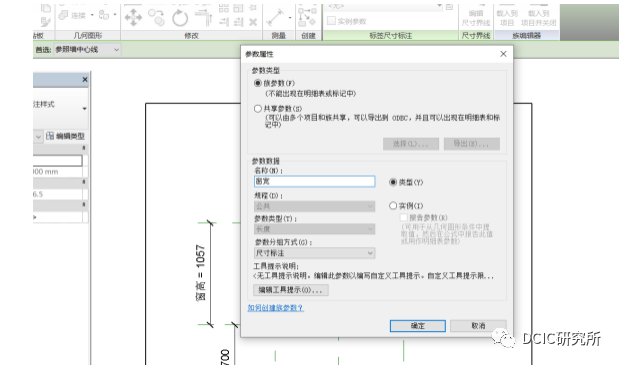Click the 族编辑器 panel label
Viewport: 631px width, 370px height.
[527, 35]
